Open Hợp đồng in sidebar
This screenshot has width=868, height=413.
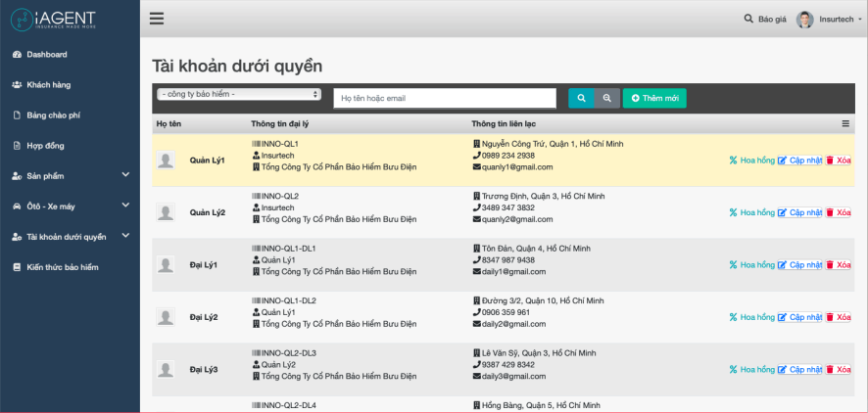[x=45, y=145]
